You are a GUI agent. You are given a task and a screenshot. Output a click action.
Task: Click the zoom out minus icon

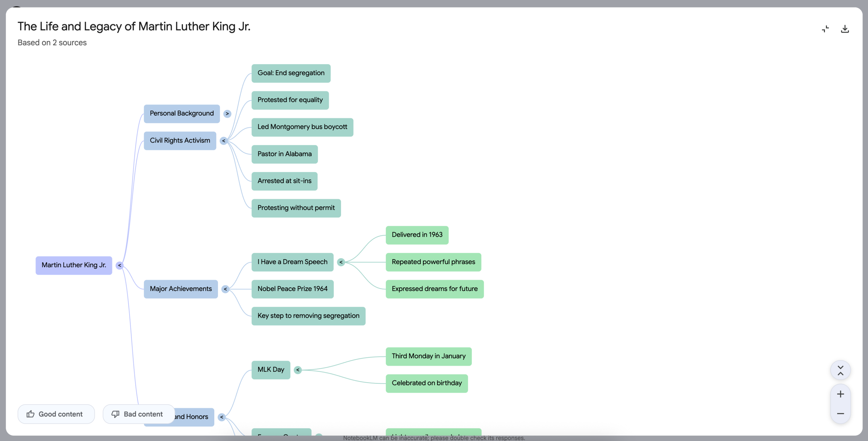(840, 414)
